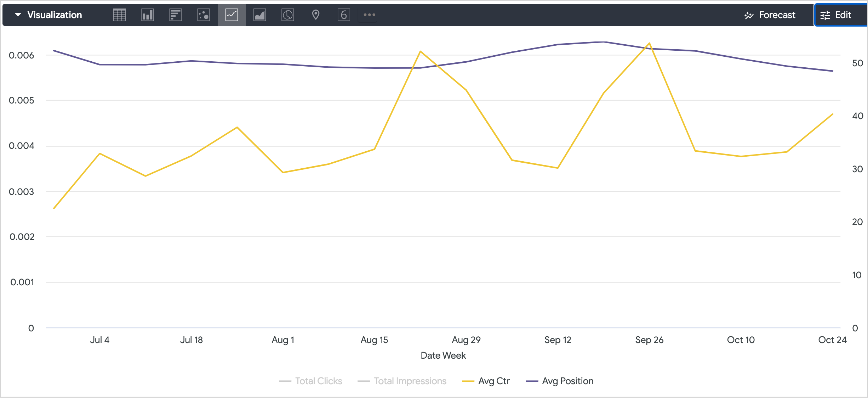Open the Edit visualization settings
868x398 pixels.
click(x=836, y=15)
